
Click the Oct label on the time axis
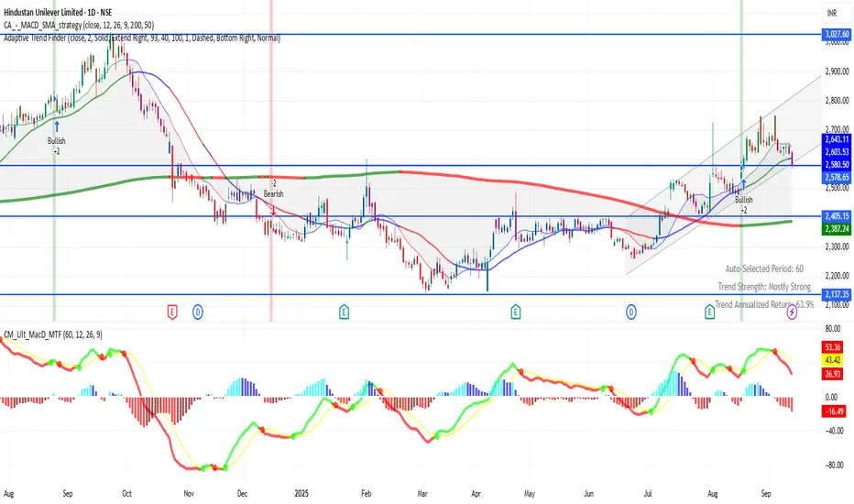point(126,494)
